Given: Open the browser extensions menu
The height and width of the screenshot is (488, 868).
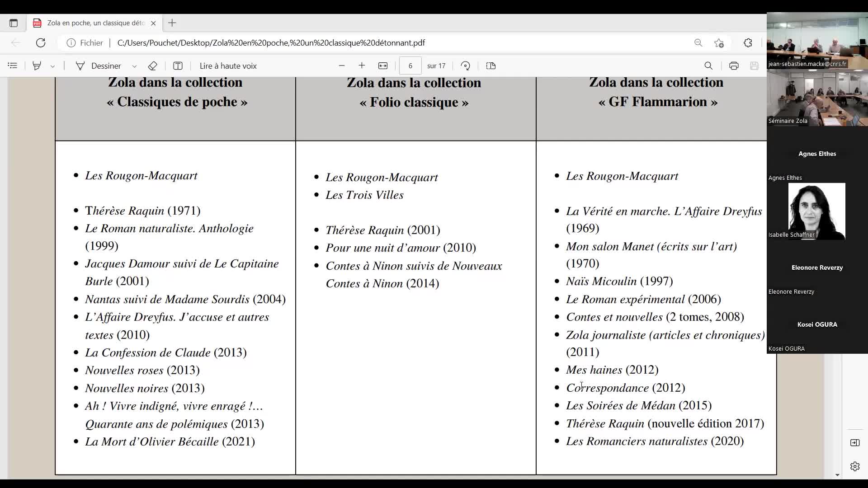Looking at the screenshot, I should tap(748, 43).
